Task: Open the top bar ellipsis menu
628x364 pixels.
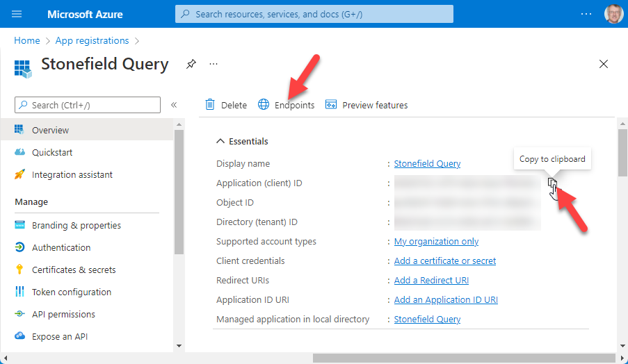Action: tap(586, 14)
